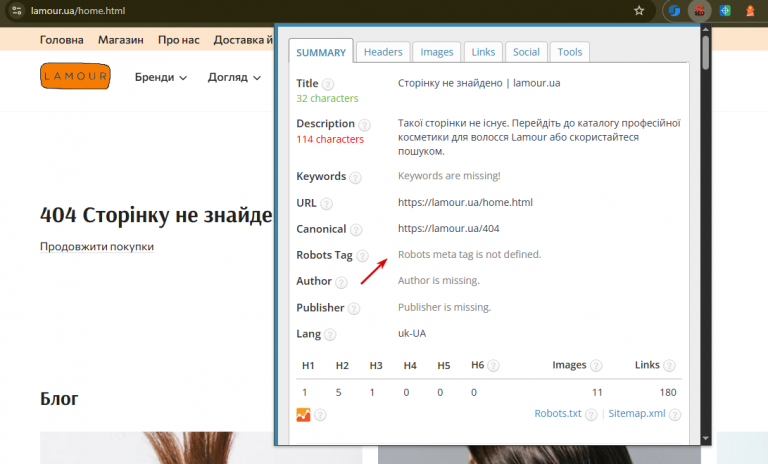Select the Social tab

526,52
